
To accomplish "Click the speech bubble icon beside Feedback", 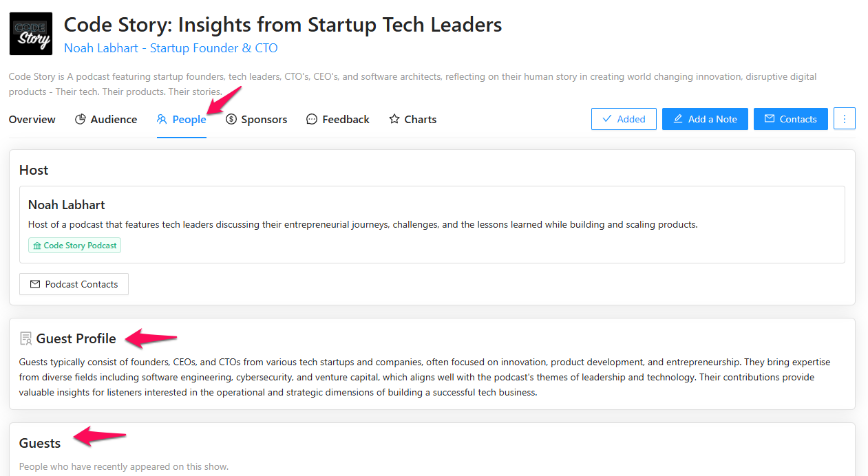I will click(312, 119).
